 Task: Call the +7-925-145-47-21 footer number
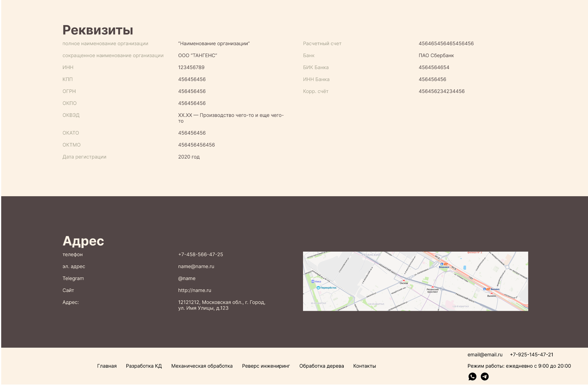531,355
